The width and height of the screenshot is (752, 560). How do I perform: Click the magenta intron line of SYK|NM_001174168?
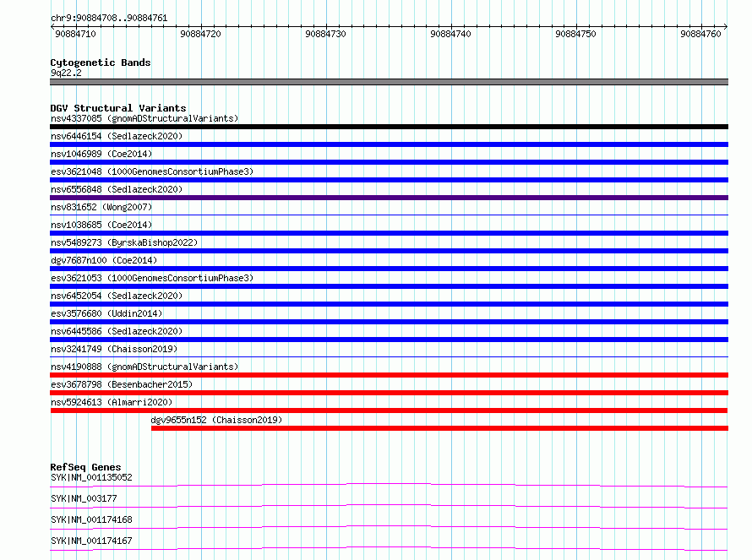pyautogui.click(x=389, y=527)
